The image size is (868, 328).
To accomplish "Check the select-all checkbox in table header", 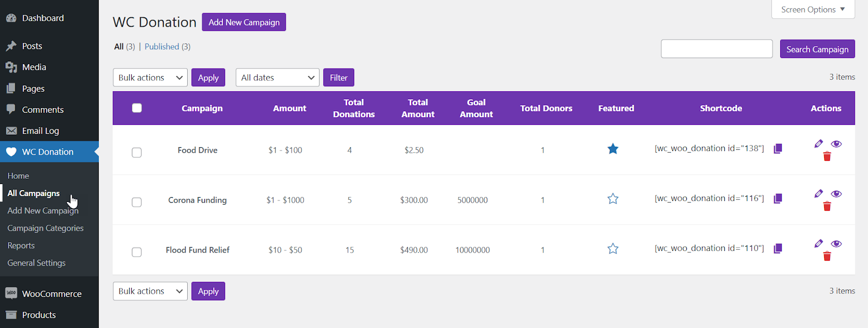I will [137, 108].
